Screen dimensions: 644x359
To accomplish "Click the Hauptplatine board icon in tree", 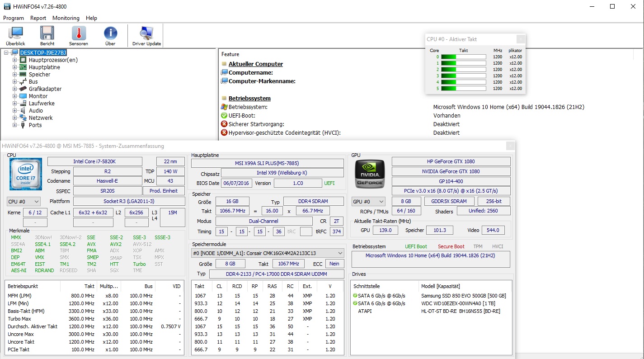I will (23, 67).
